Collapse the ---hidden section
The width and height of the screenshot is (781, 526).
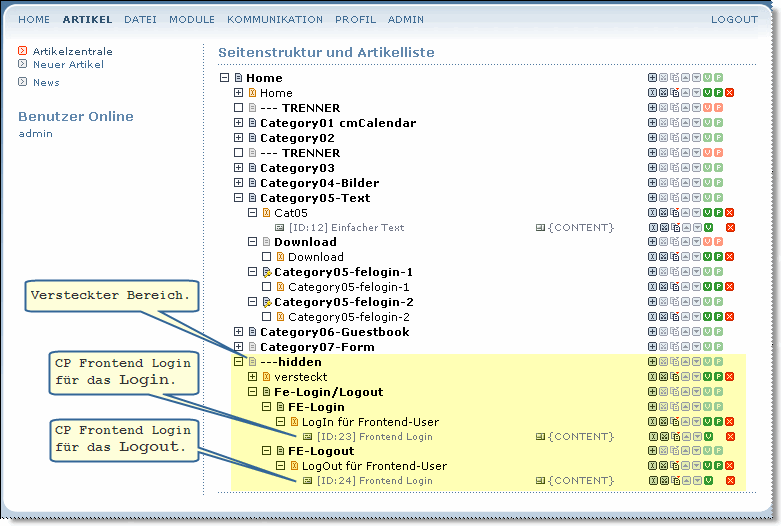point(238,362)
